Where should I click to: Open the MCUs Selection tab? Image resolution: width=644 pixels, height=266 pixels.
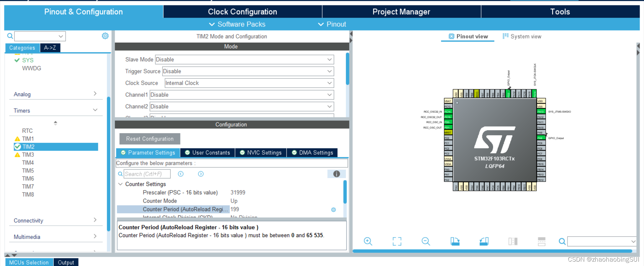point(29,262)
